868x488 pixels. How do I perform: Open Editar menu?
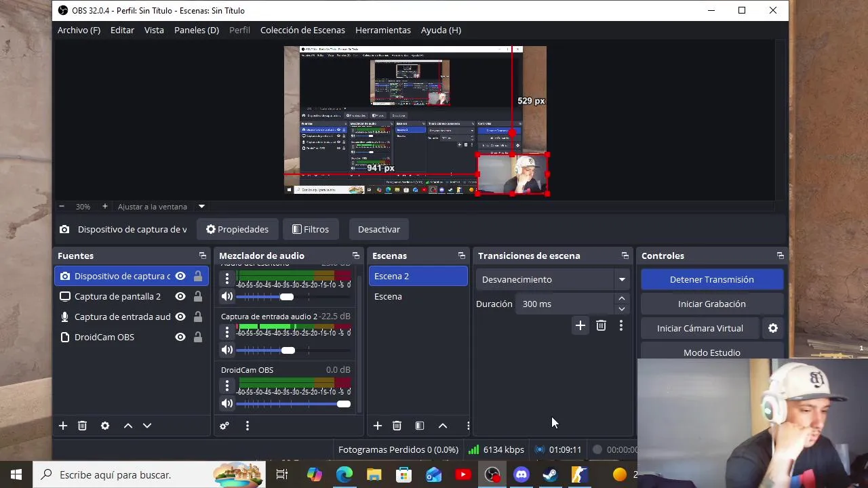pyautogui.click(x=122, y=30)
